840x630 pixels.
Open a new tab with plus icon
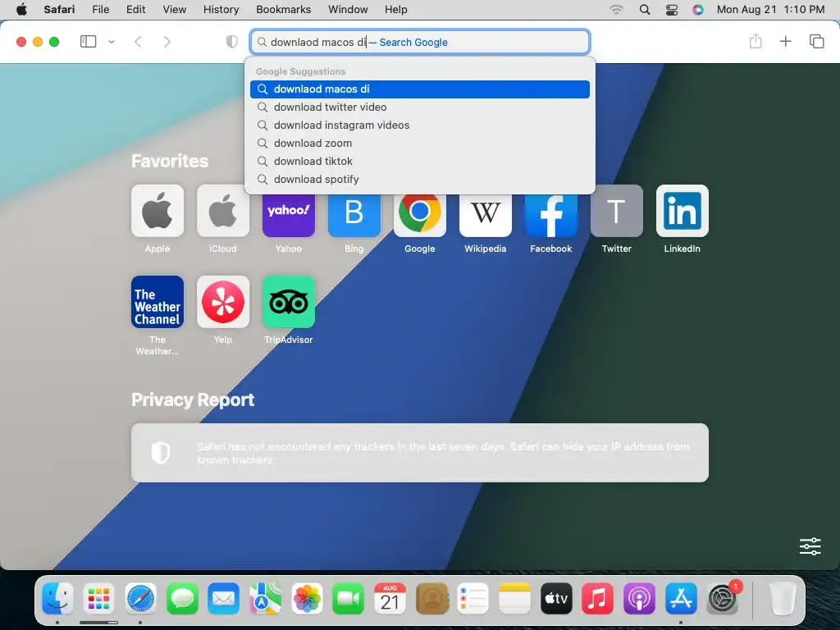(785, 41)
